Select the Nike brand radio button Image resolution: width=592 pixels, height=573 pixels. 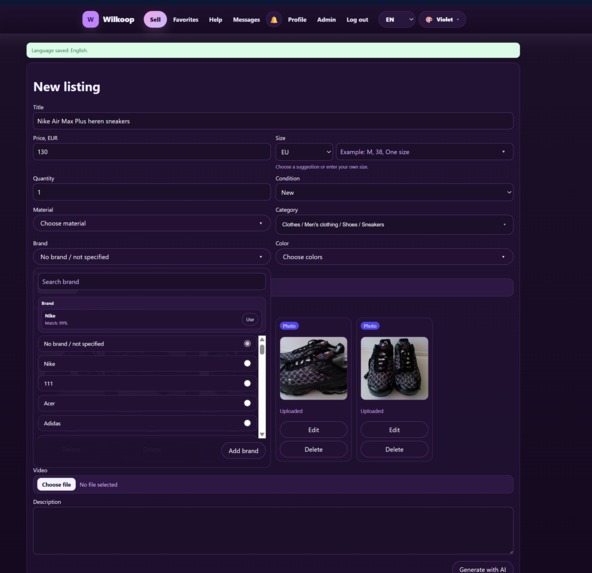pos(247,364)
